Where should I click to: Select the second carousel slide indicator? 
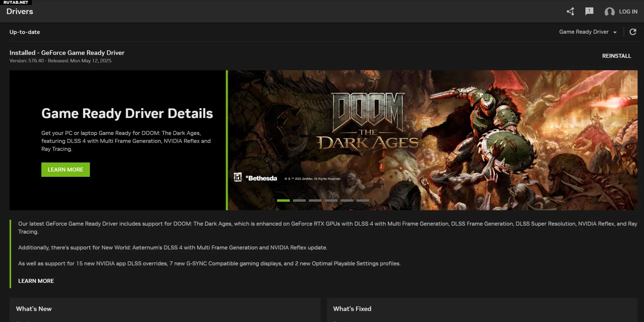click(299, 201)
